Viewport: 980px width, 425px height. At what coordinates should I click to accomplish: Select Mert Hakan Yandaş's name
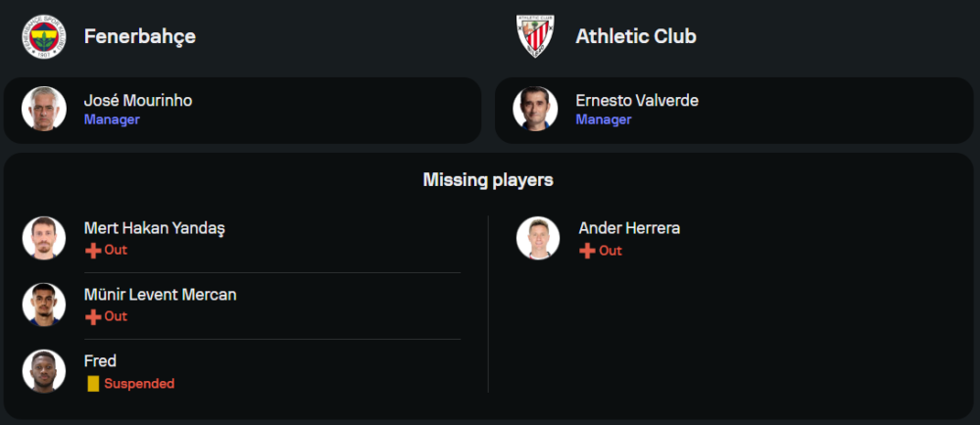(155, 228)
